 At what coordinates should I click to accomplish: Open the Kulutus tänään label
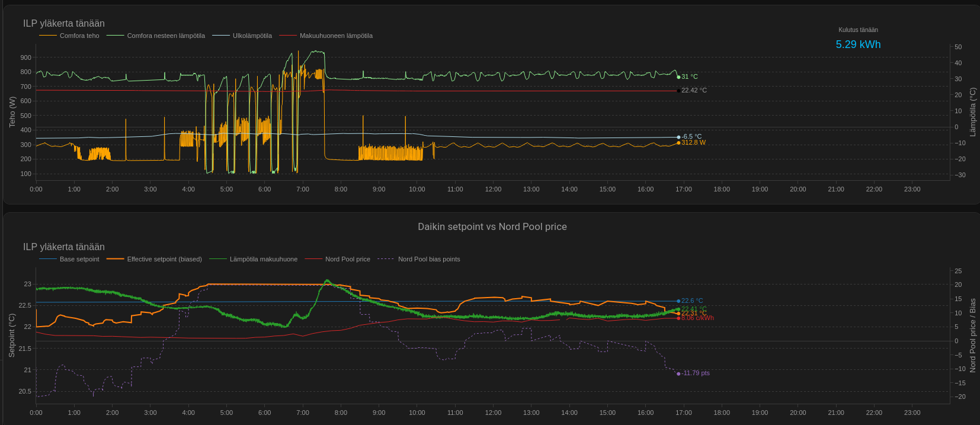pyautogui.click(x=858, y=30)
